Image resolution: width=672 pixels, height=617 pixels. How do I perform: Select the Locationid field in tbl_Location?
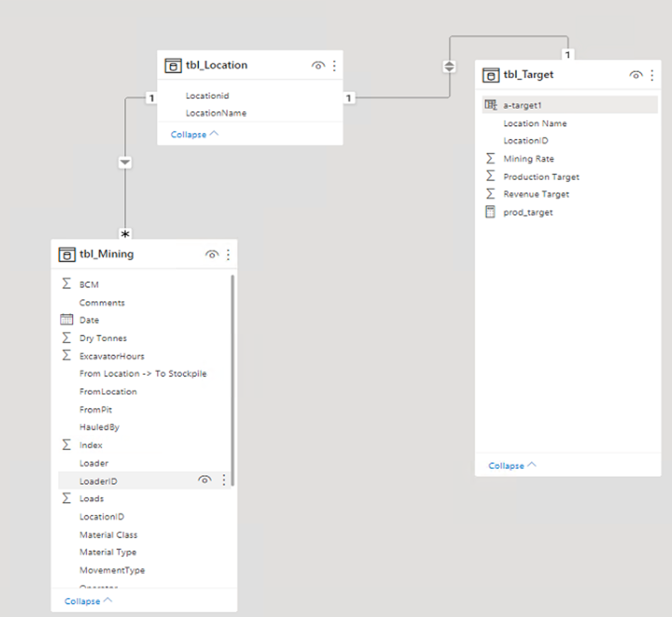207,96
